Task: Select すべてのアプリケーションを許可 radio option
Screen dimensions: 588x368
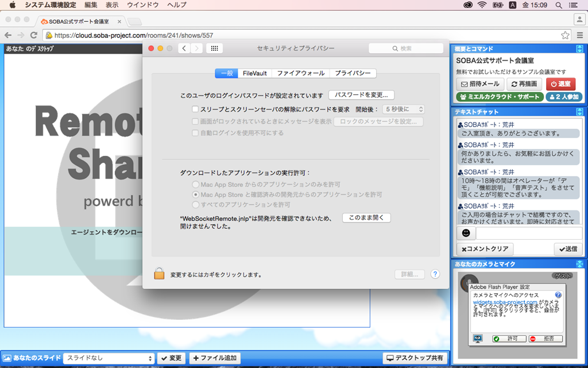Action: click(x=195, y=205)
